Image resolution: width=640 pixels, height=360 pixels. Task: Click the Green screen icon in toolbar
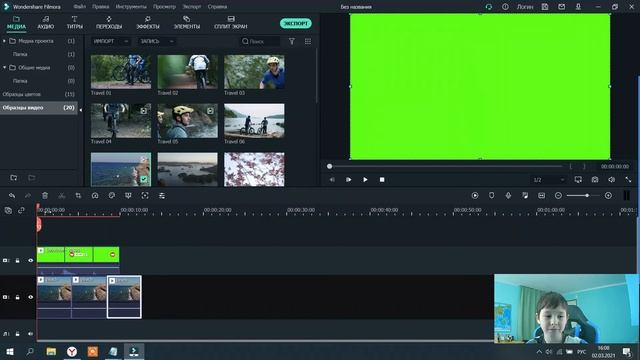point(128,196)
